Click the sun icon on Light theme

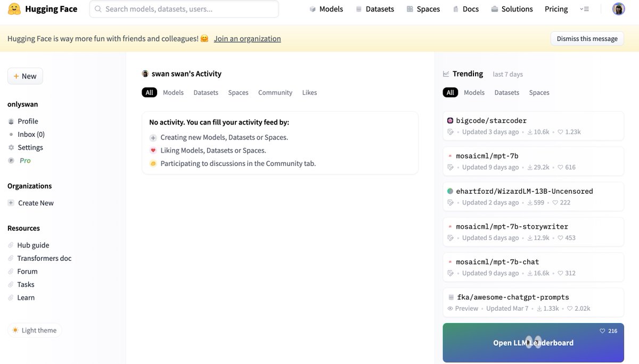(15, 330)
